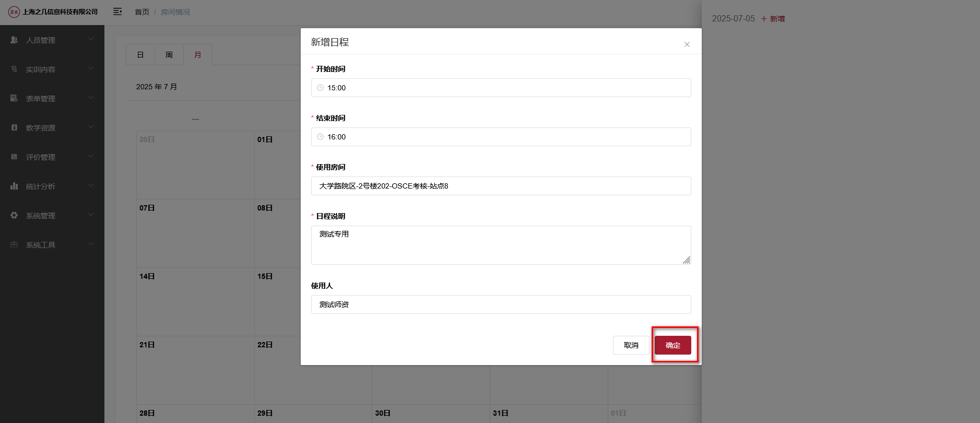Open the 表单管理 sidebar menu
980x423 pixels.
pyautogui.click(x=52, y=98)
